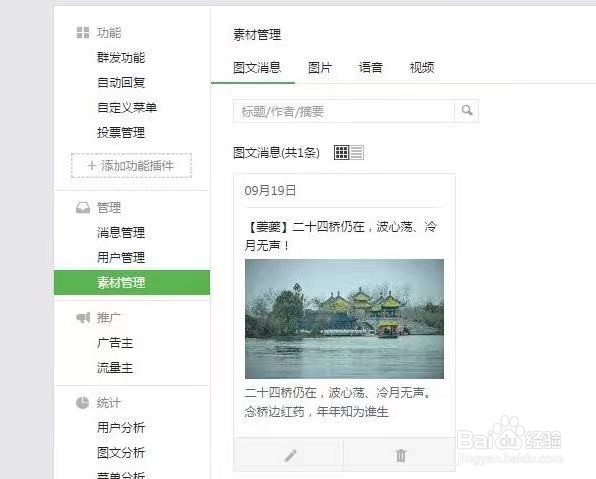
Task: Click the 09月19日 date text
Action: (270, 190)
